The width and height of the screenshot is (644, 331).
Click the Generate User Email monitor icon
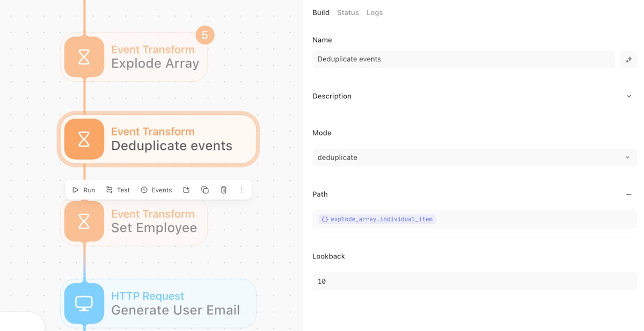tap(84, 303)
